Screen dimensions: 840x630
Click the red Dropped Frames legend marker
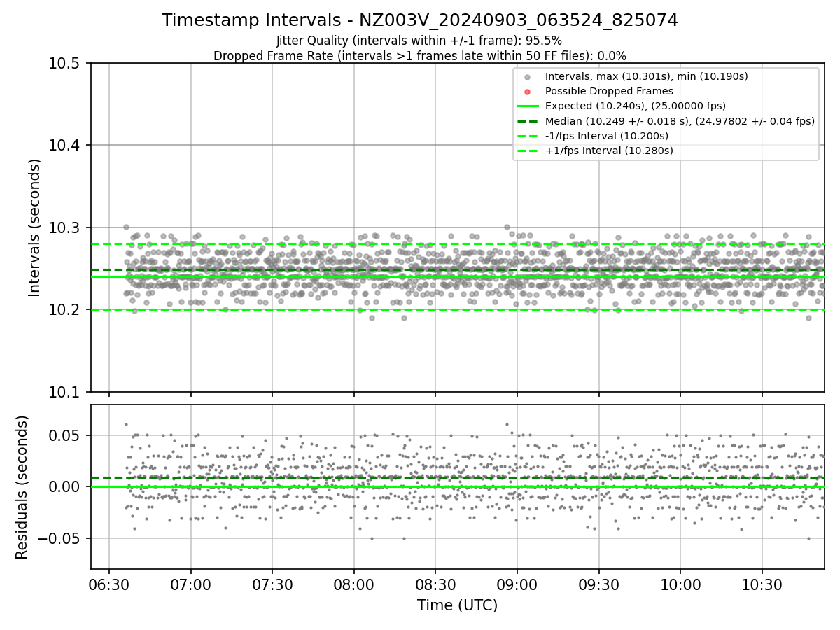[528, 92]
